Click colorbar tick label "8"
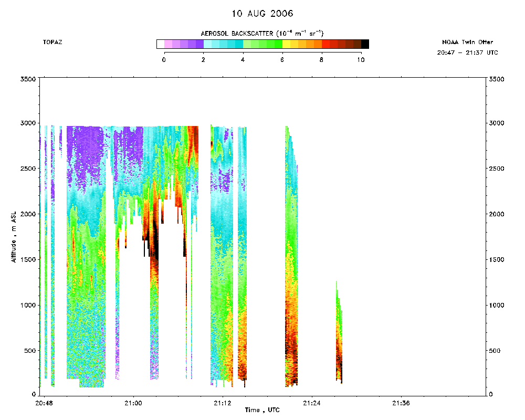The width and height of the screenshot is (525, 420). (x=321, y=60)
